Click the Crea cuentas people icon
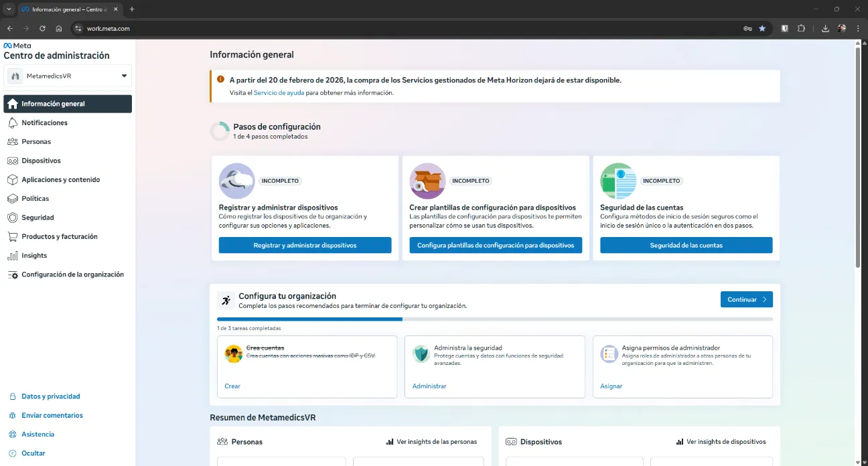868x466 pixels. point(234,354)
